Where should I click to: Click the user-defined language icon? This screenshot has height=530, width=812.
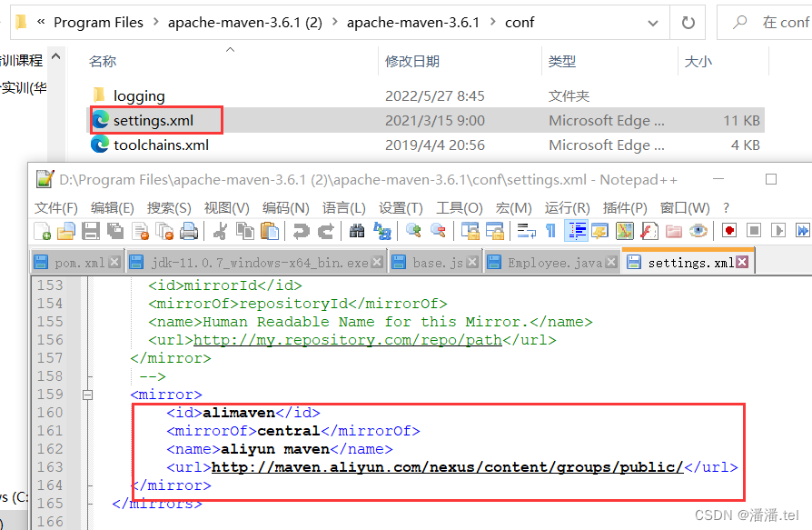tap(600, 231)
